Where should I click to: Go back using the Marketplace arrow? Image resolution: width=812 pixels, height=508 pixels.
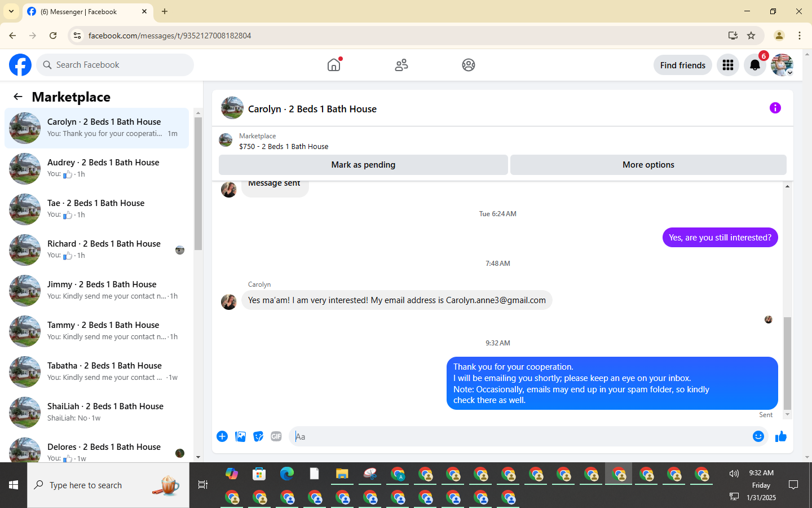[18, 97]
